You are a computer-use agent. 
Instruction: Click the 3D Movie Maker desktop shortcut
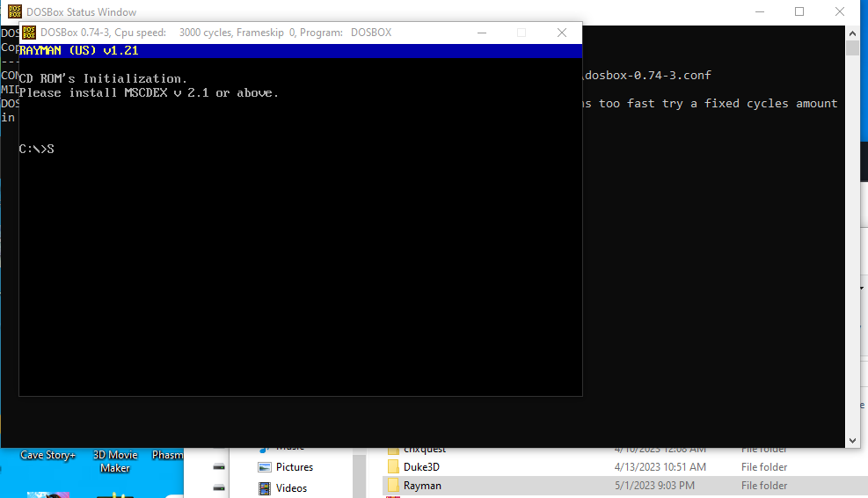click(115, 461)
